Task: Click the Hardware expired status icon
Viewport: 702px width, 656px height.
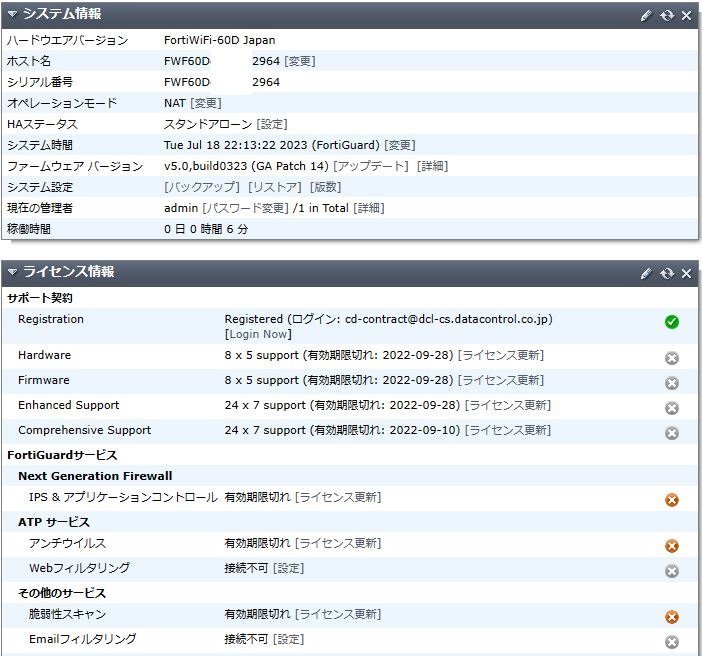Action: (672, 358)
